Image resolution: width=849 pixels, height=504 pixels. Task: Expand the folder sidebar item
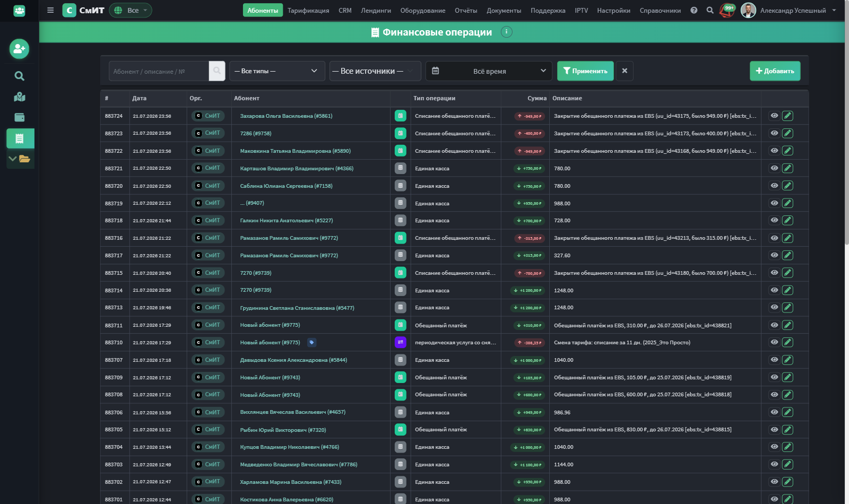click(20, 159)
